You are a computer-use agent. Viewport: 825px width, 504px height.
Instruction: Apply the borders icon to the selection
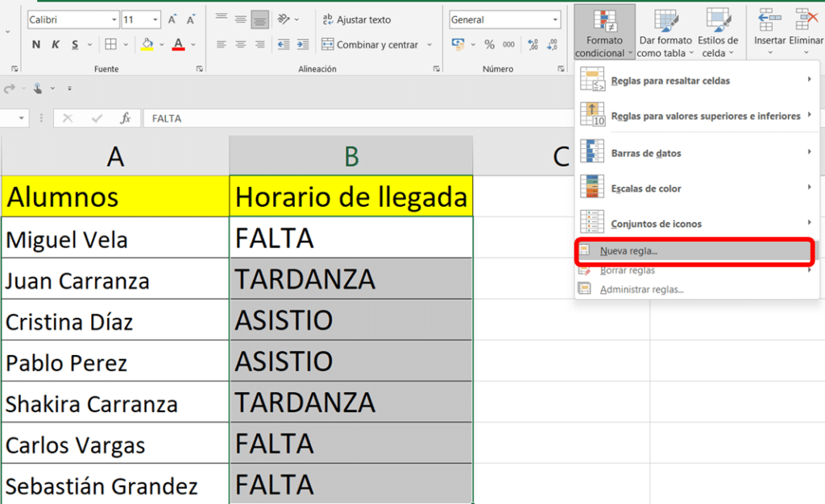click(111, 45)
